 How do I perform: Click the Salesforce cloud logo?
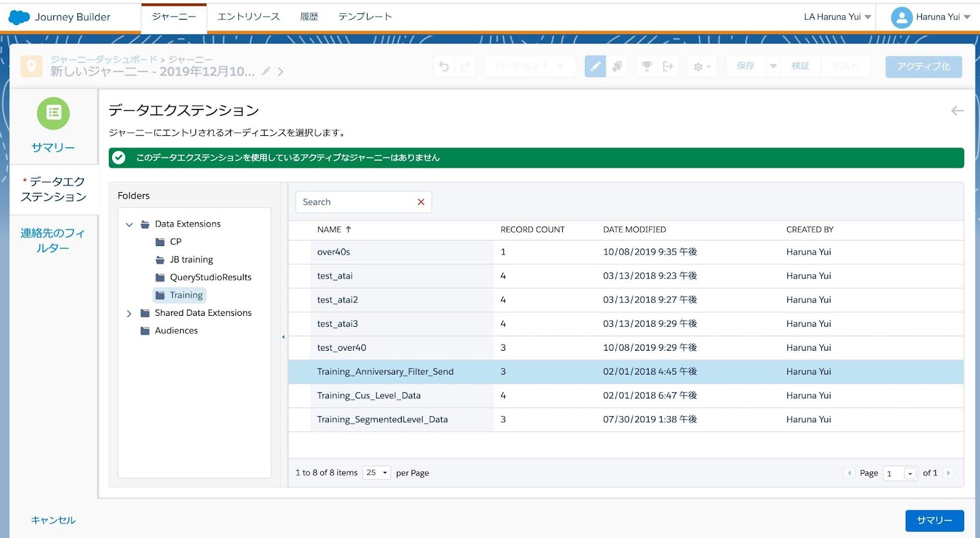coord(19,17)
